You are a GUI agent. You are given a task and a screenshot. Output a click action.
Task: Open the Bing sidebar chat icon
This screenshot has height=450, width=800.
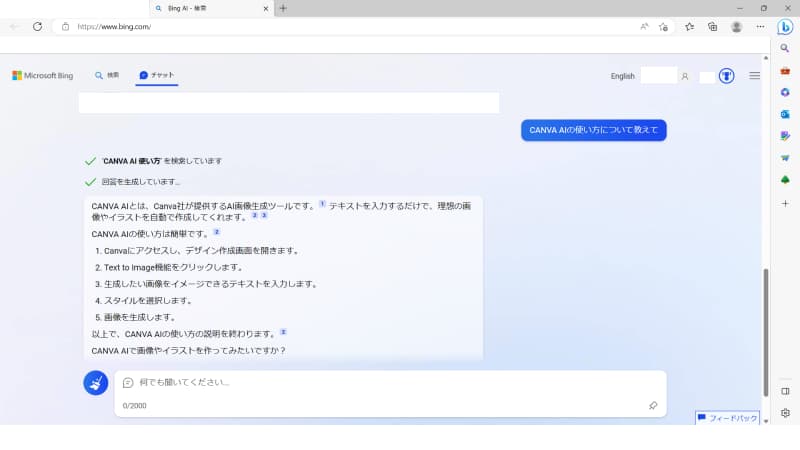pos(785,27)
